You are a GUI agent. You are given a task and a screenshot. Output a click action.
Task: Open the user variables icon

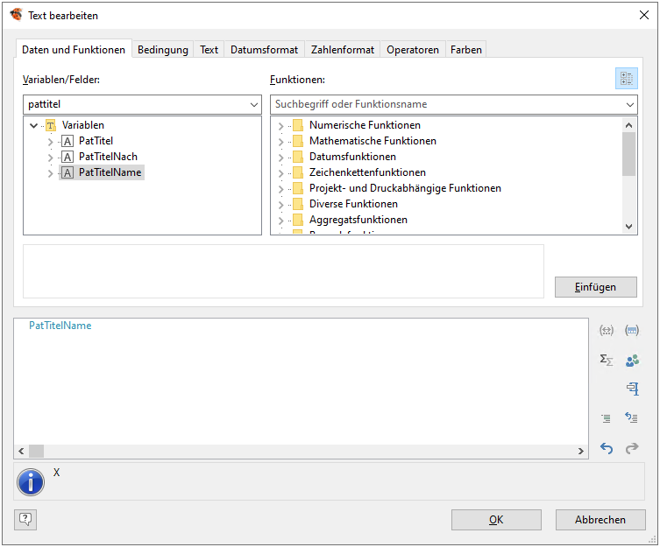coord(632,360)
